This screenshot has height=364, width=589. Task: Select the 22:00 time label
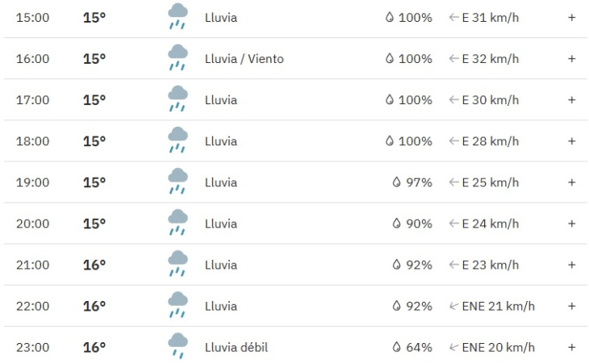coord(33,306)
